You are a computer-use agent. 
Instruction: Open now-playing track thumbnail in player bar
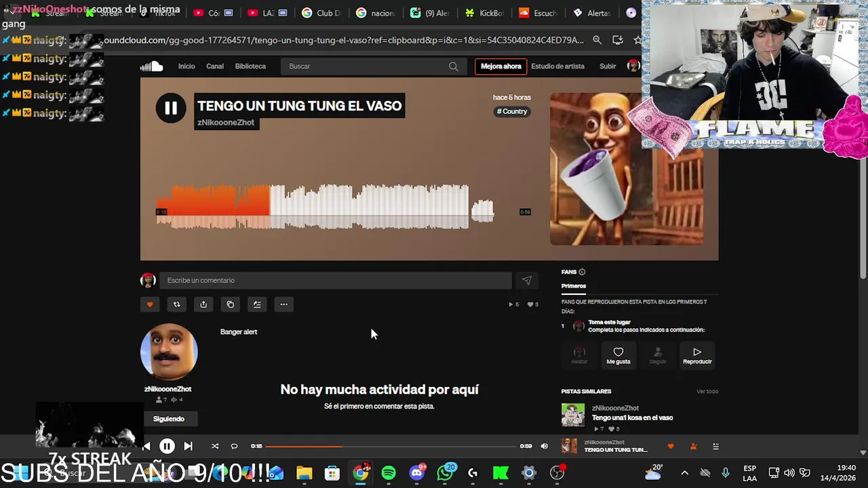(x=570, y=446)
